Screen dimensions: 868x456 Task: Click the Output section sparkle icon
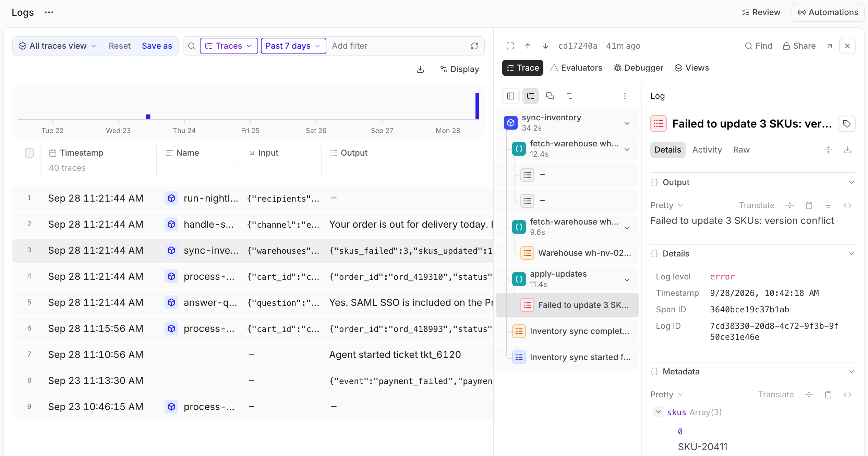click(790, 205)
